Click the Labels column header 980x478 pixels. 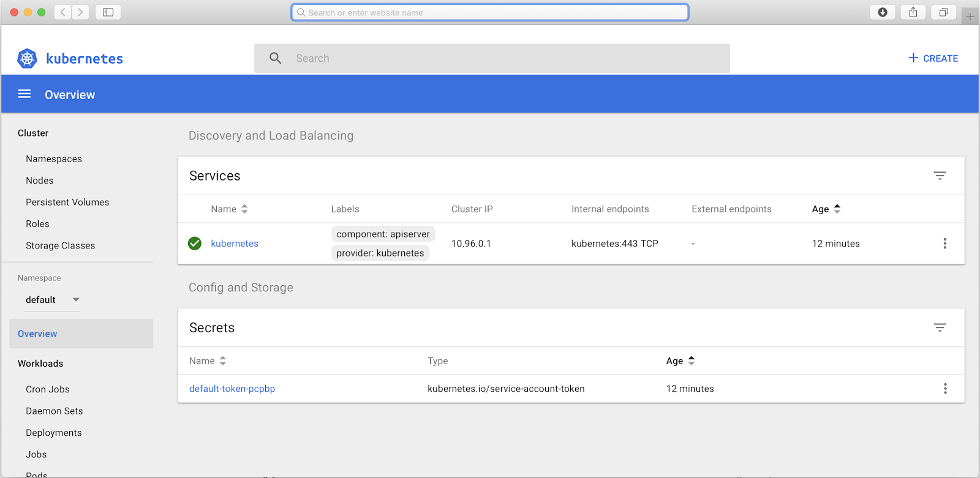coord(345,209)
